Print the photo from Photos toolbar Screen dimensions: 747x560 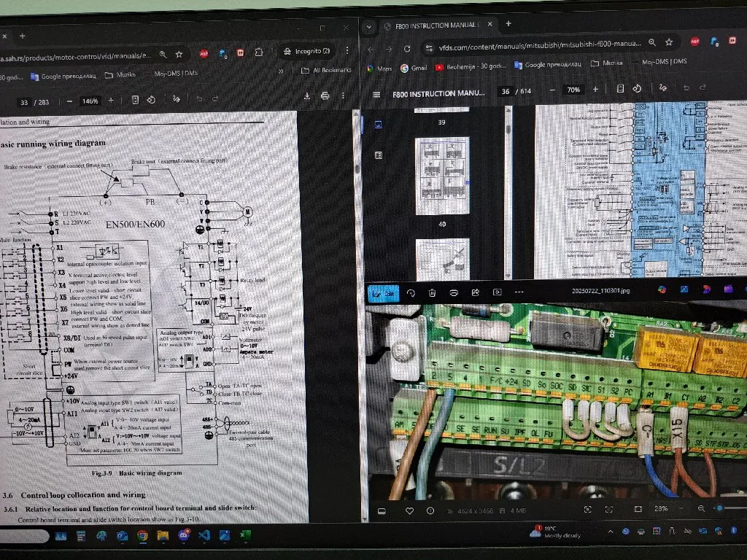454,292
